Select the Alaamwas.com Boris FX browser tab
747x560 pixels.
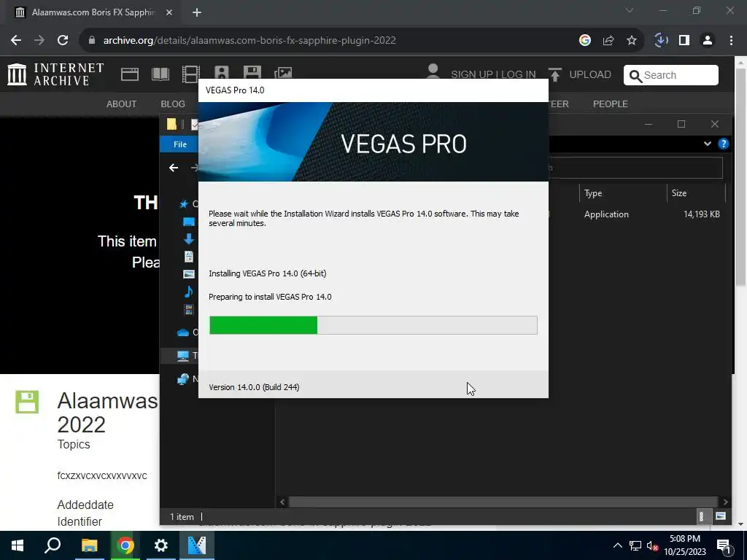pos(93,12)
